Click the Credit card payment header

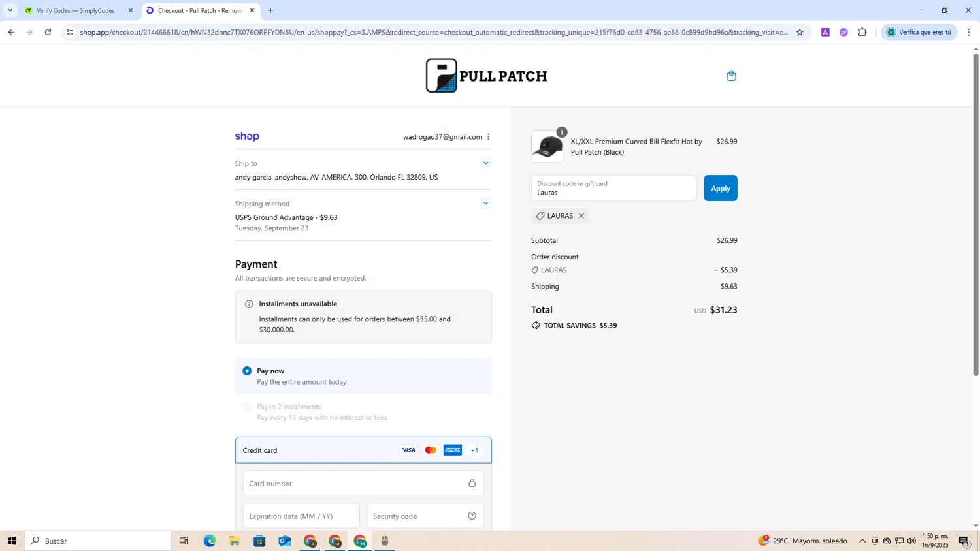pyautogui.click(x=363, y=450)
